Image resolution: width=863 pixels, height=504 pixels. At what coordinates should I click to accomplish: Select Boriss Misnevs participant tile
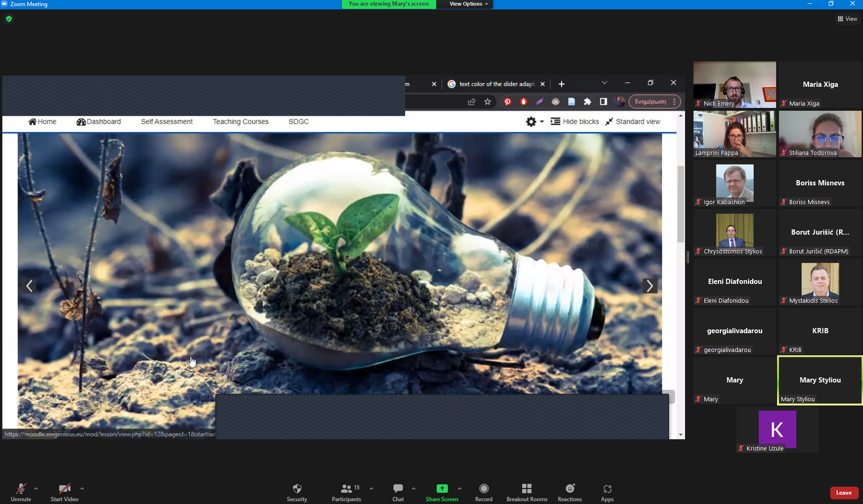820,183
